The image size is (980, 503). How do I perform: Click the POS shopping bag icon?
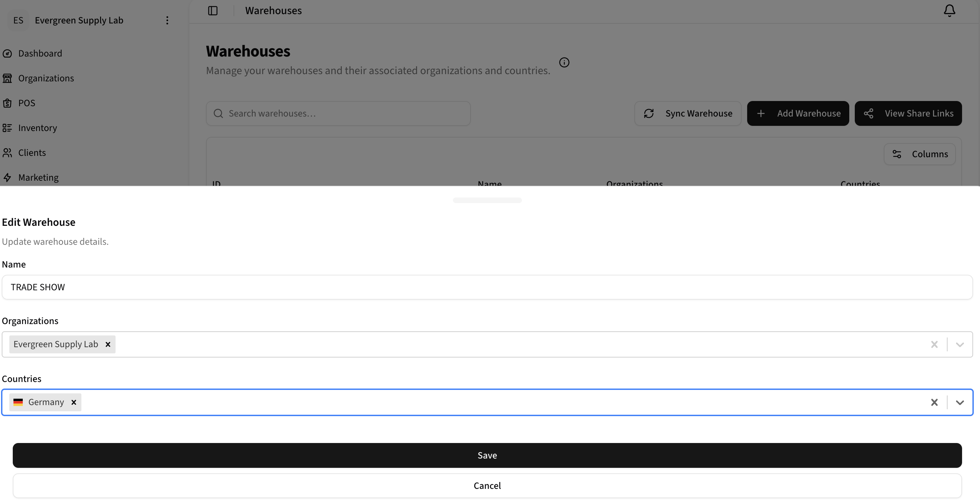[x=7, y=103]
